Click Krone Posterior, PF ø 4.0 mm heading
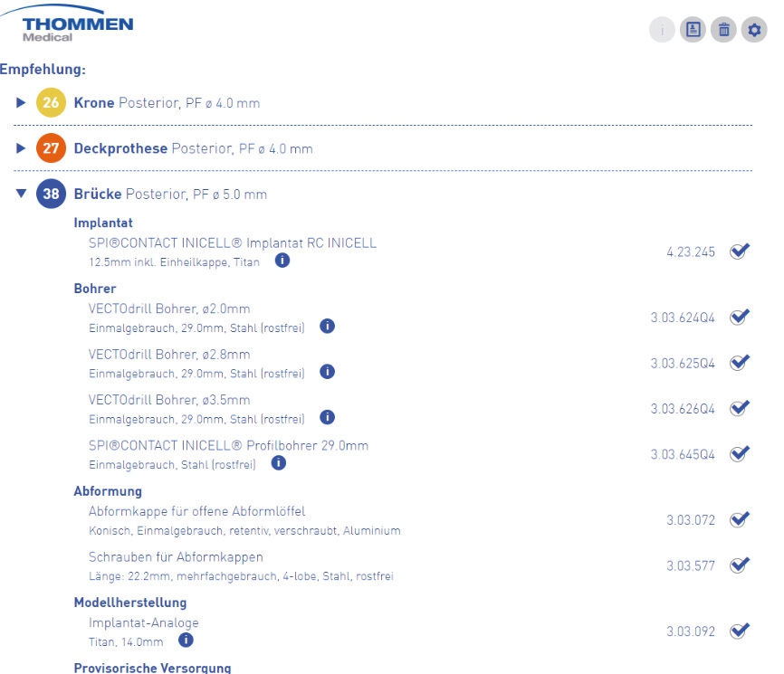Image resolution: width=784 pixels, height=674 pixels. tap(167, 103)
